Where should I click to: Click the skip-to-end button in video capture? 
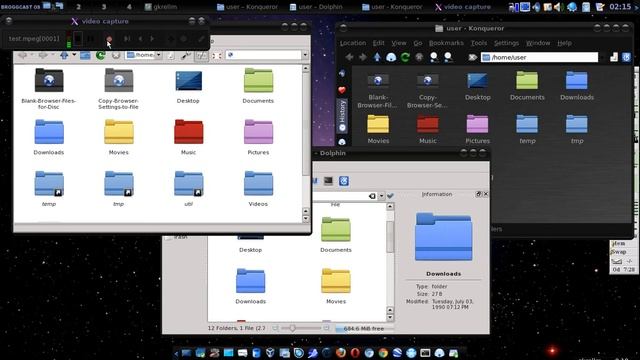click(x=127, y=39)
